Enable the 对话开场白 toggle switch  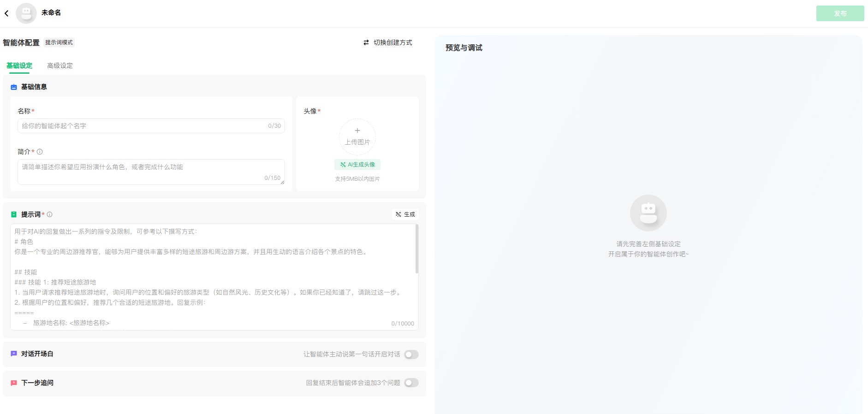411,355
